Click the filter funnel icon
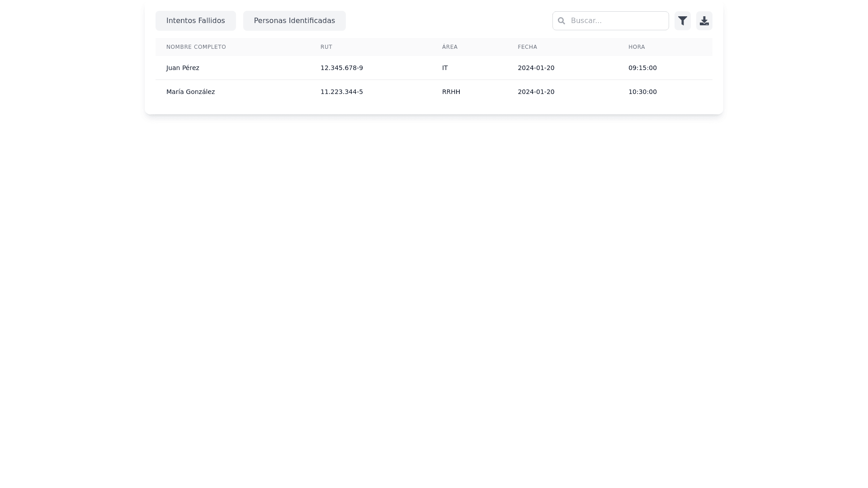This screenshot has height=488, width=868. click(x=682, y=21)
